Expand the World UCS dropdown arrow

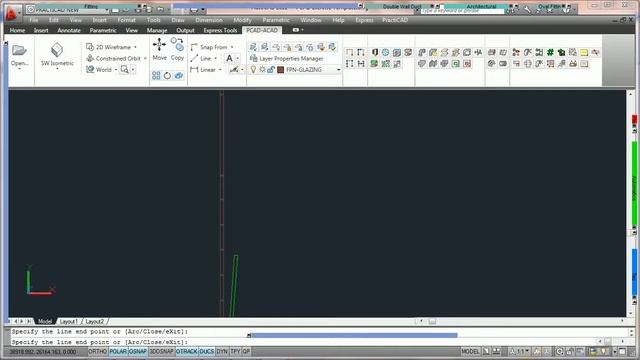pos(116,70)
